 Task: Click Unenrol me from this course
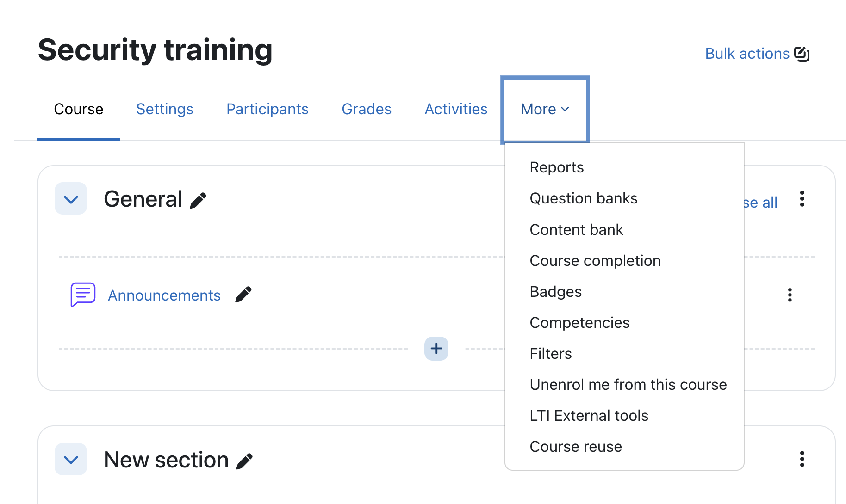628,385
